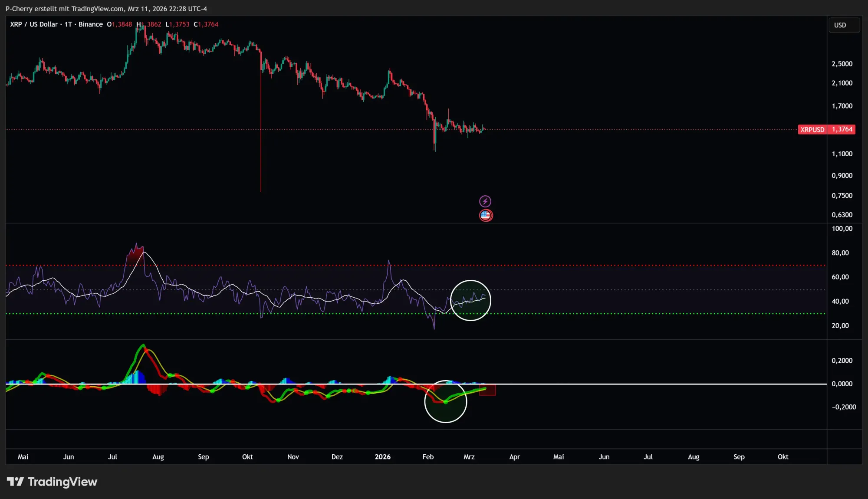
Task: Click the white circle highlighting the RSI
Action: (471, 300)
